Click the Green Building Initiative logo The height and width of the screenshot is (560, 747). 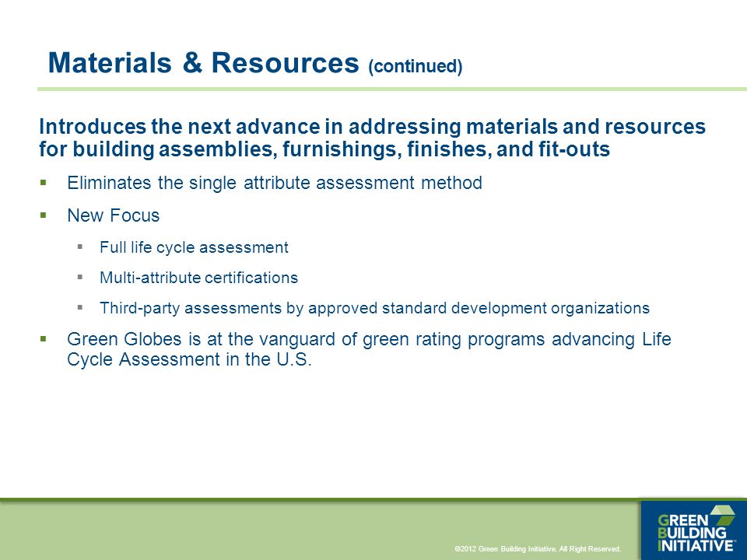pos(693,530)
